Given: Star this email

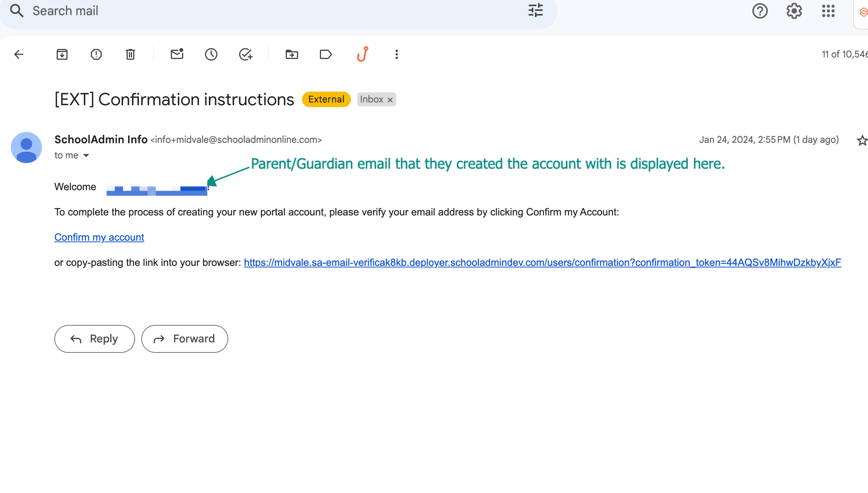Looking at the screenshot, I should (x=862, y=140).
